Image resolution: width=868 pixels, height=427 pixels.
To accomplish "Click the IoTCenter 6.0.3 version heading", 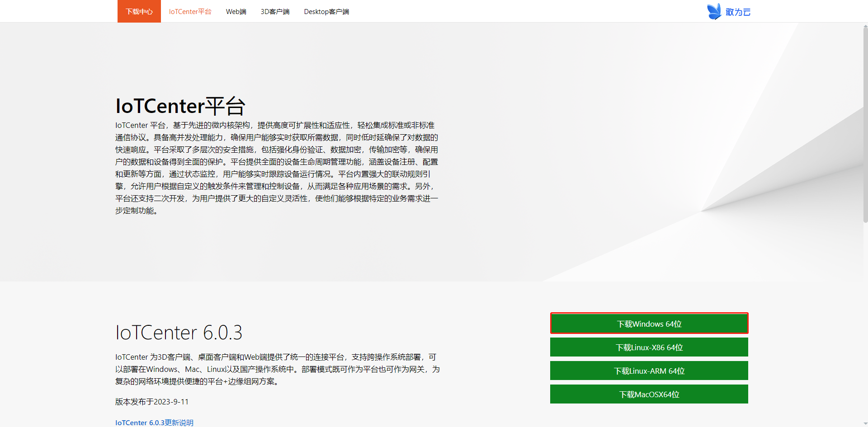I will (x=179, y=333).
